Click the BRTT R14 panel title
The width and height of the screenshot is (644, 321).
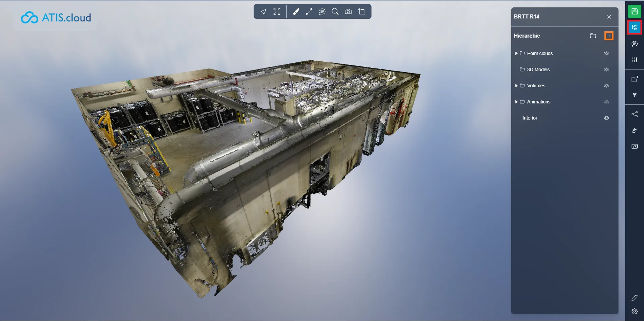pyautogui.click(x=527, y=16)
